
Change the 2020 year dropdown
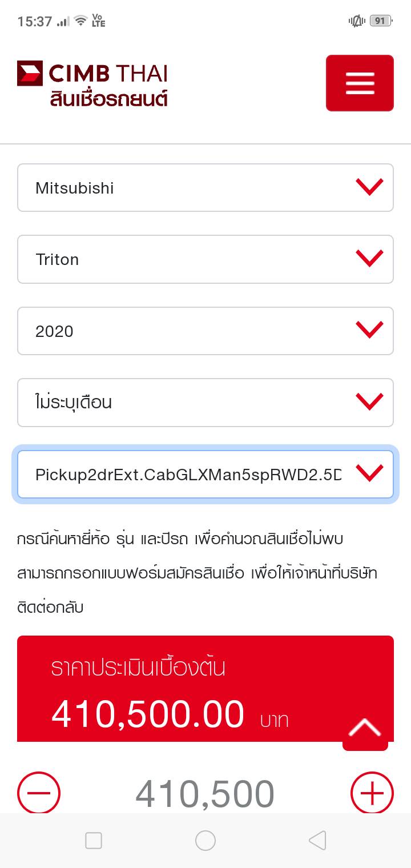[x=205, y=331]
